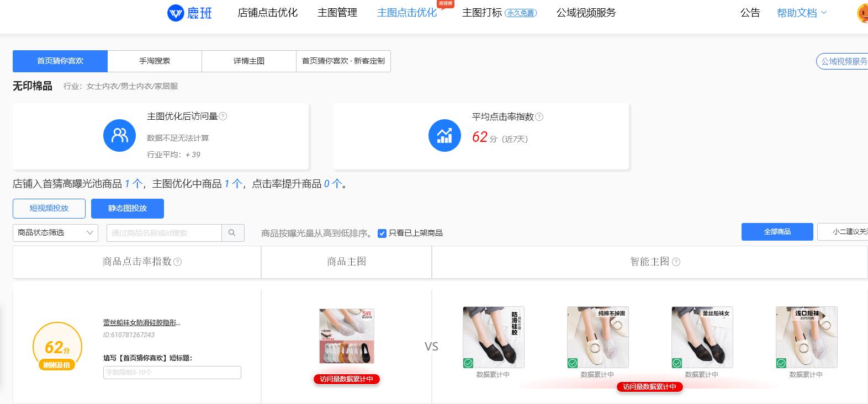
Task: Click shop name 无印棉品
Action: point(33,86)
